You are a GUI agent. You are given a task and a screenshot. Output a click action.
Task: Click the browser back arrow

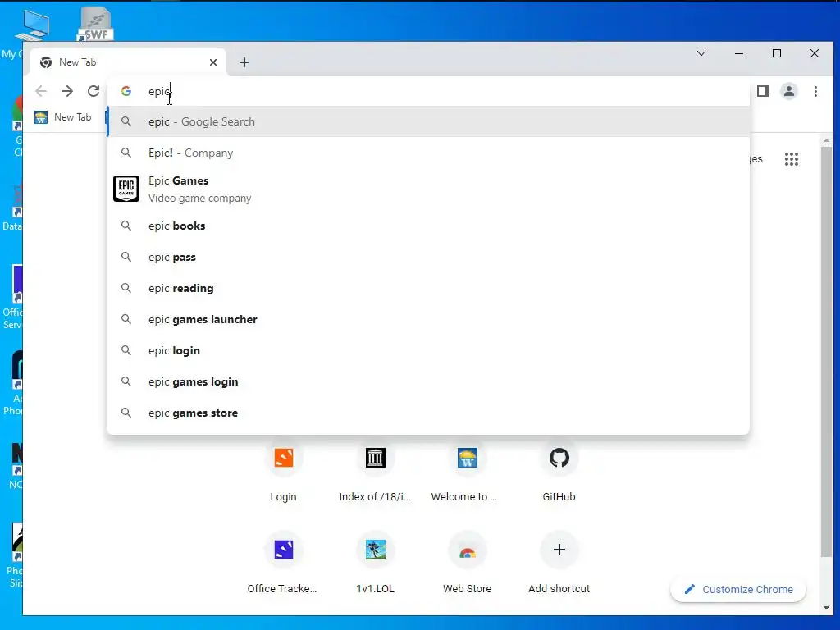coord(41,91)
